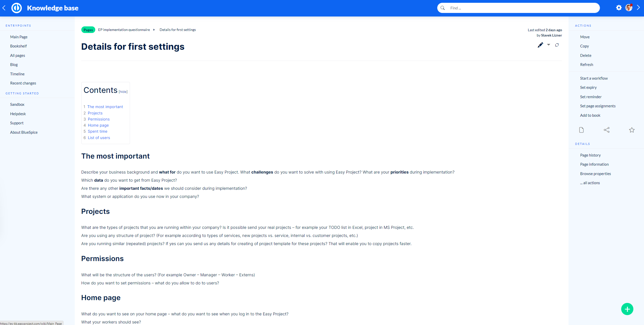The height and width of the screenshot is (325, 644).
Task: Toggle the dropdown arrow next to pencil
Action: pos(548,46)
